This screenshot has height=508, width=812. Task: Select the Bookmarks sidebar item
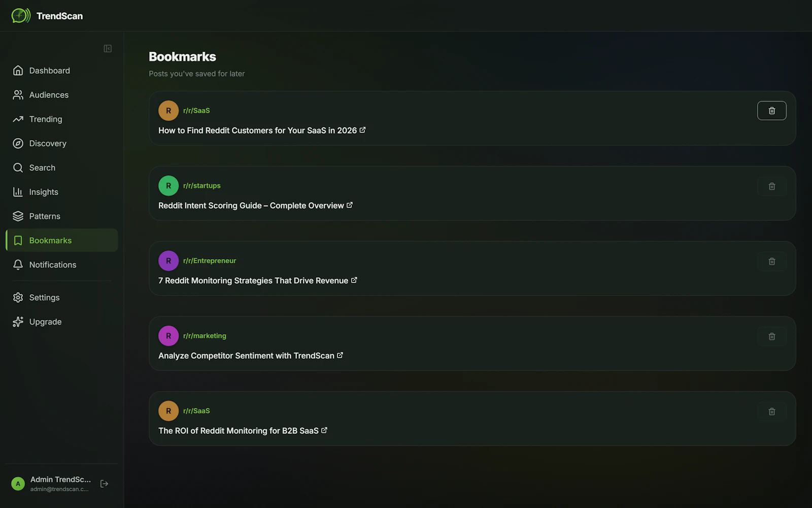62,240
